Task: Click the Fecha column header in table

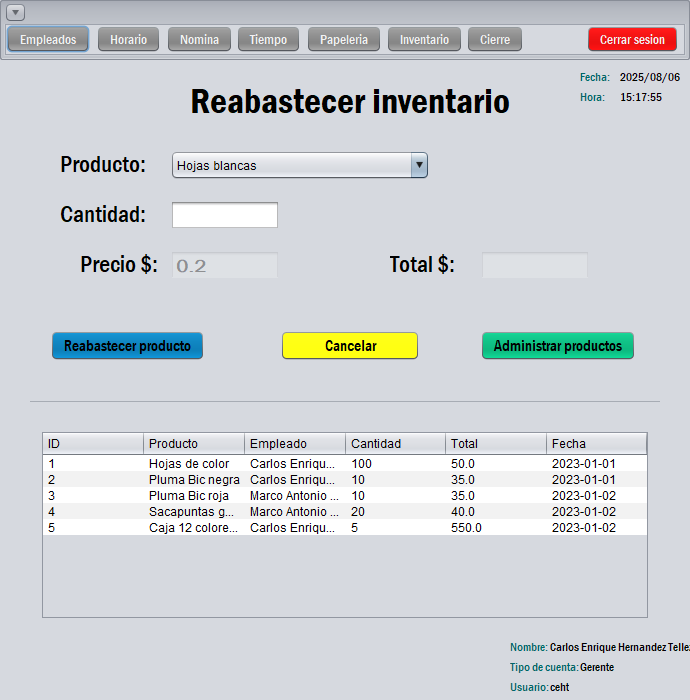Action: [597, 444]
